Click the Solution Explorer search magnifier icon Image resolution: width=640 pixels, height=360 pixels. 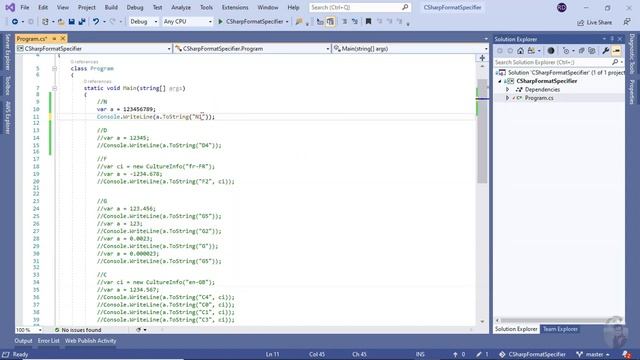click(x=615, y=62)
